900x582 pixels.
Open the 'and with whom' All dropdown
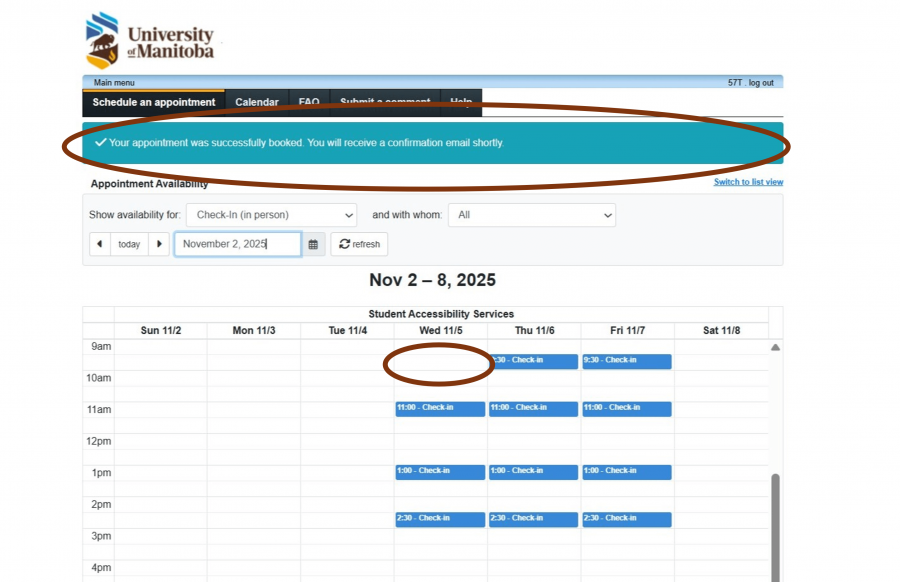(x=531, y=215)
